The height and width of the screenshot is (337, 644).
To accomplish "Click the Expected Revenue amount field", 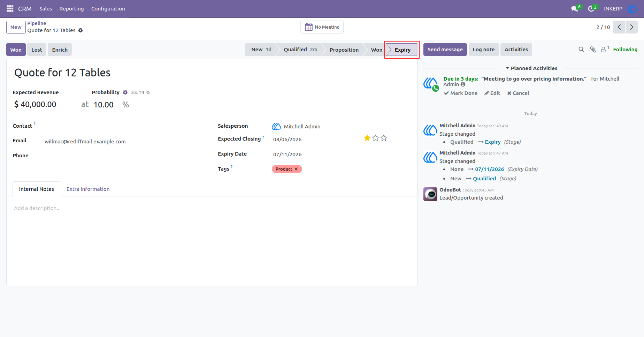I will coord(38,105).
